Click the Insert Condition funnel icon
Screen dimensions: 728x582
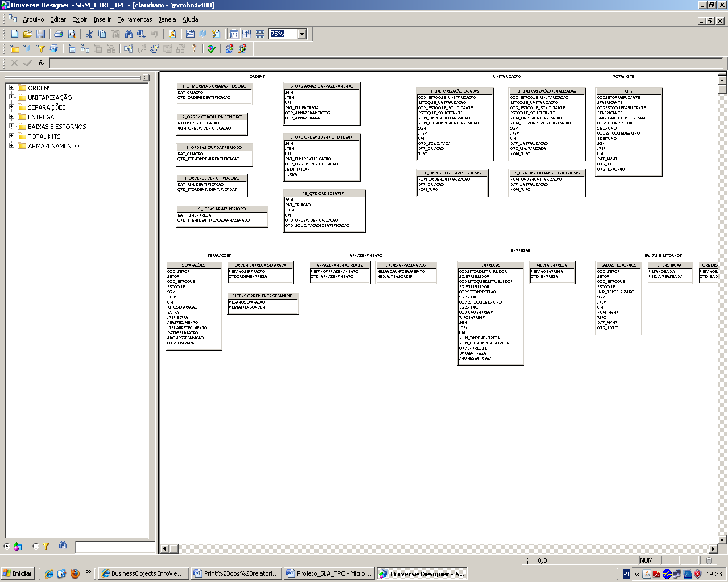click(x=40, y=49)
